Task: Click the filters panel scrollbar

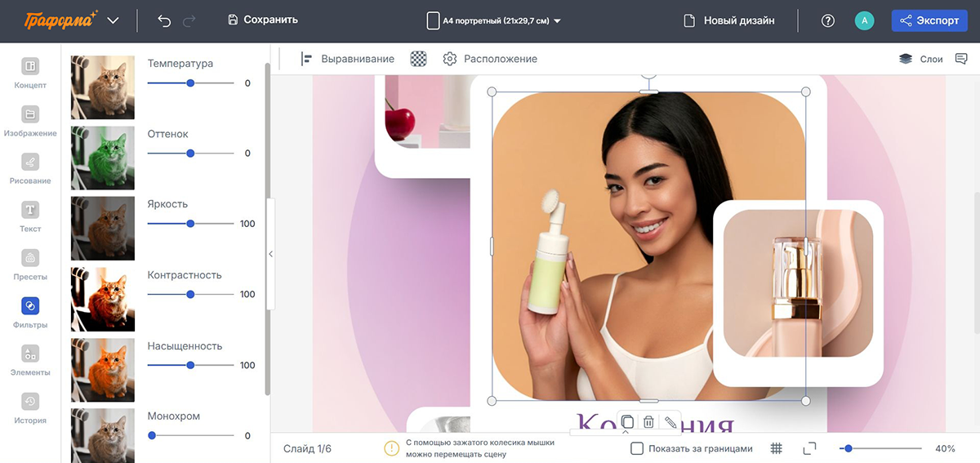Action: 268,229
